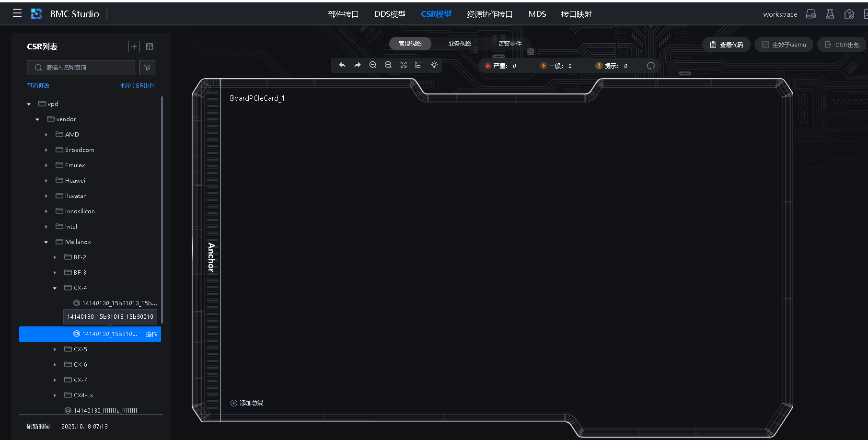This screenshot has width=868, height=440.
Task: Open the hamburger menu
Action: (17, 13)
